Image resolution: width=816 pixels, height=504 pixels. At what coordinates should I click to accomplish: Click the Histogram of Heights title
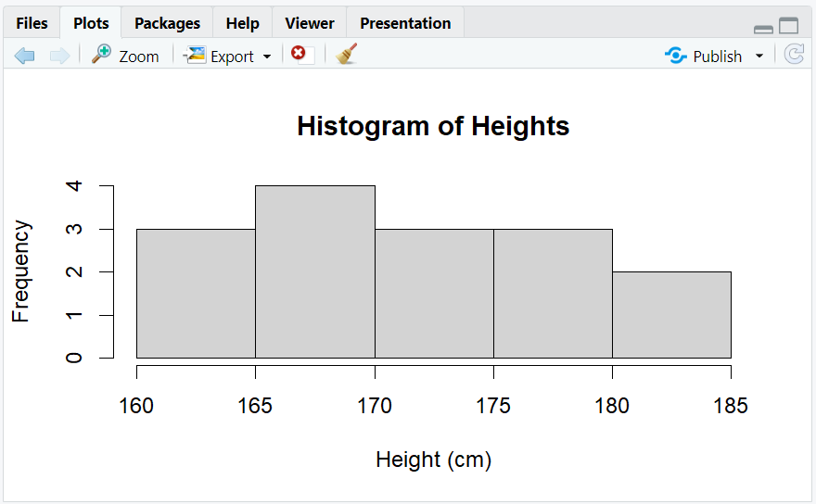click(433, 126)
